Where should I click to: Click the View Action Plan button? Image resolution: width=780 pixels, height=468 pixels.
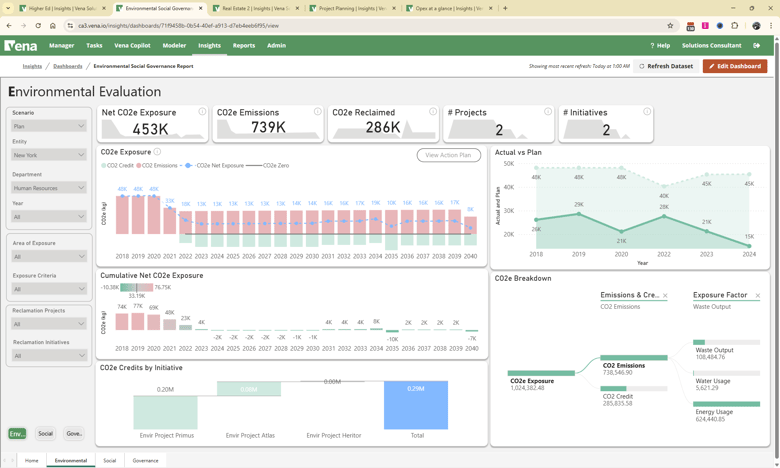(x=448, y=155)
